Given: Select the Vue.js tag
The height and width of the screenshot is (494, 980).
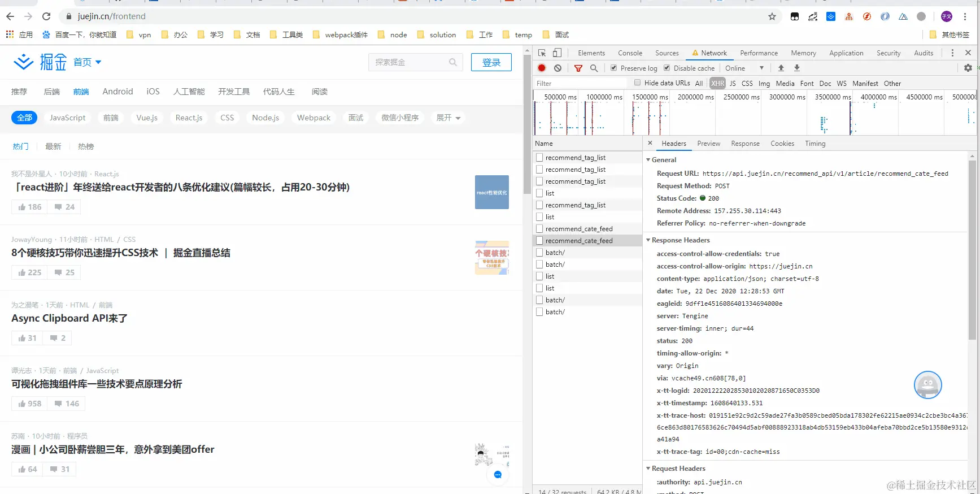Looking at the screenshot, I should 147,118.
